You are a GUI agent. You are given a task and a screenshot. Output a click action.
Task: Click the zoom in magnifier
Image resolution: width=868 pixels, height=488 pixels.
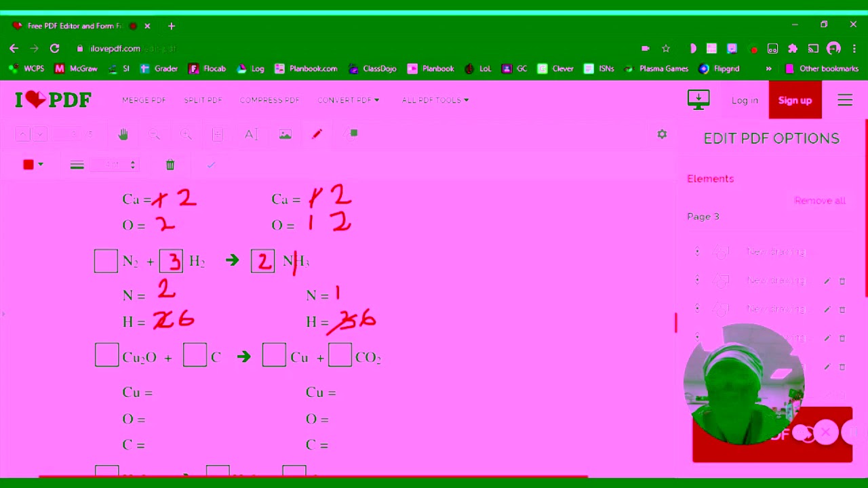(x=186, y=134)
